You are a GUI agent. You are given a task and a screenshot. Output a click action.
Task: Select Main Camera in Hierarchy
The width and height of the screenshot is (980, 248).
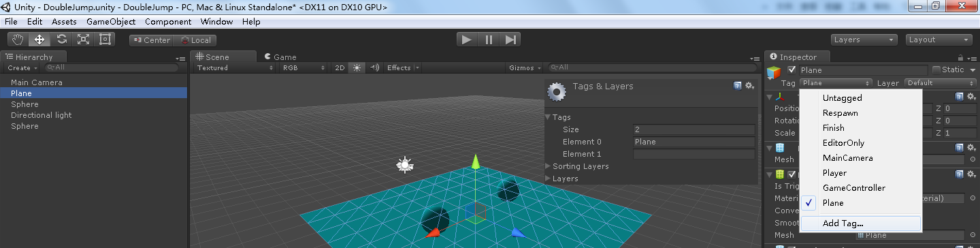coord(94,82)
